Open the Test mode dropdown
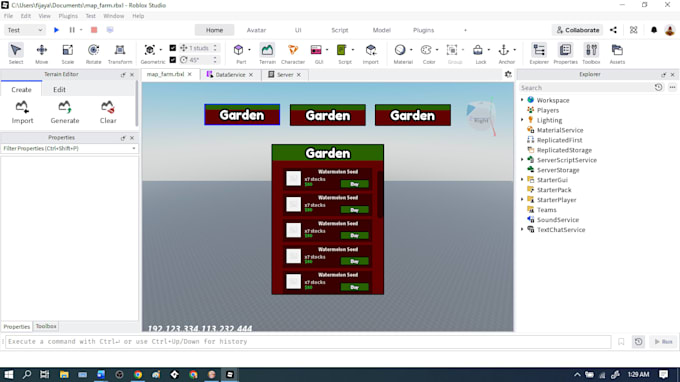680x382 pixels. coord(25,30)
